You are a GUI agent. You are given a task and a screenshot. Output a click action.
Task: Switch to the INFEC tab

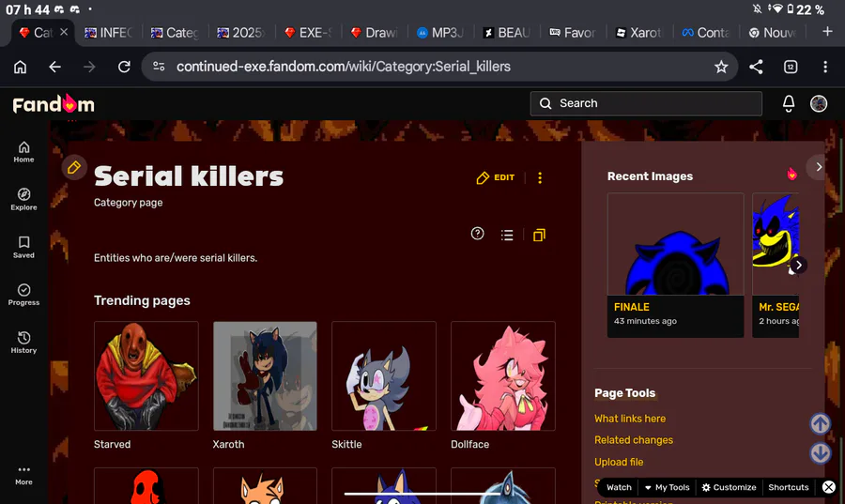coord(108,33)
